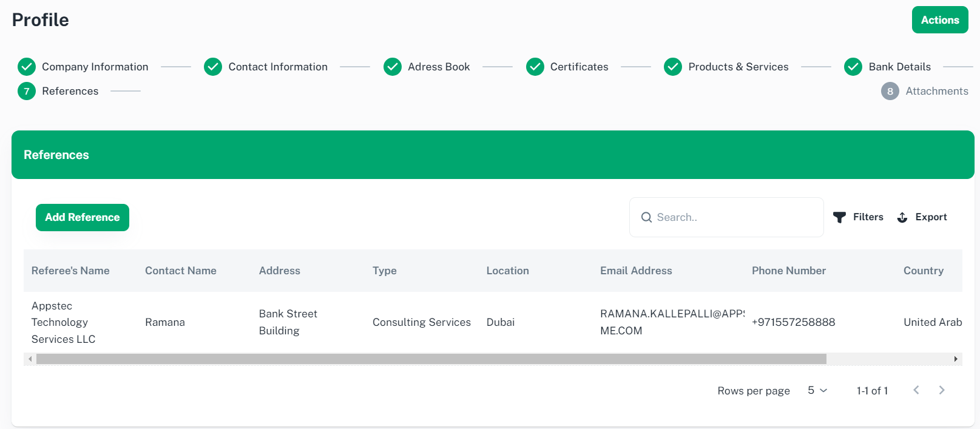This screenshot has height=429, width=980.
Task: Go to the previous page arrow
Action: 916,390
